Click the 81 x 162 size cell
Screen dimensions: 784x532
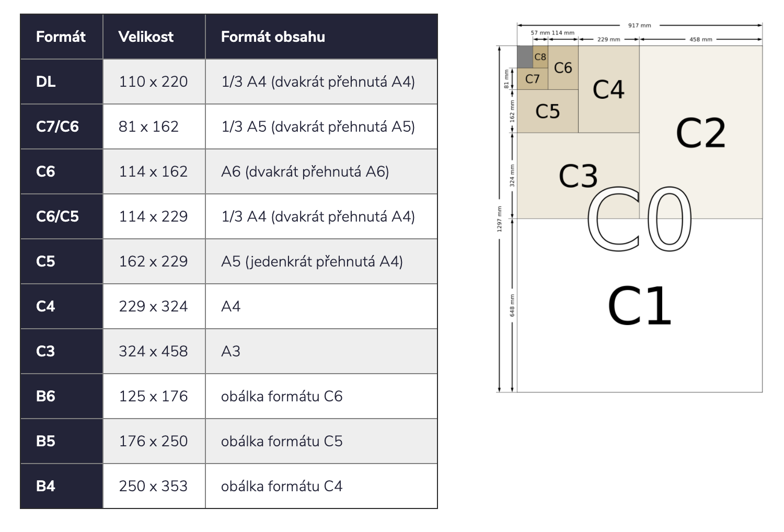pos(148,126)
